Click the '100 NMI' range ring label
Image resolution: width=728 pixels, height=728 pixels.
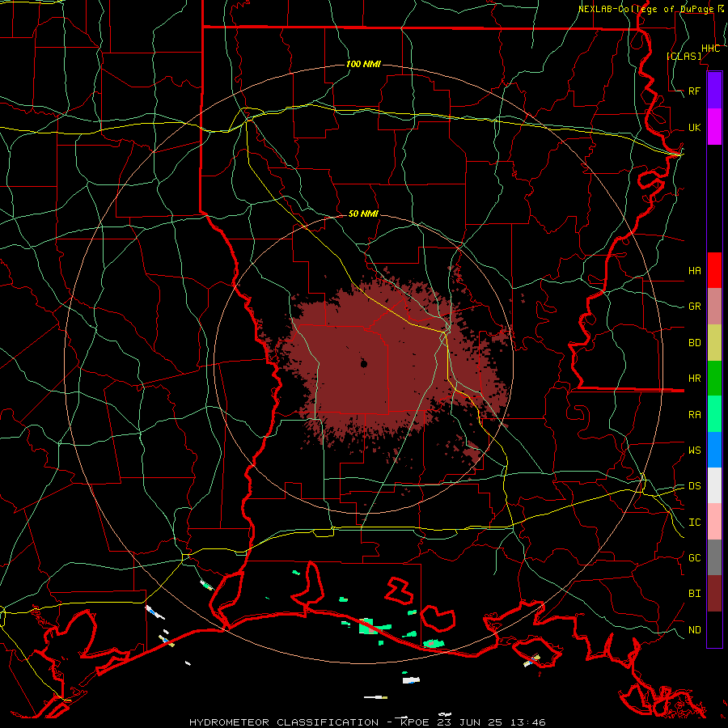coord(363,64)
